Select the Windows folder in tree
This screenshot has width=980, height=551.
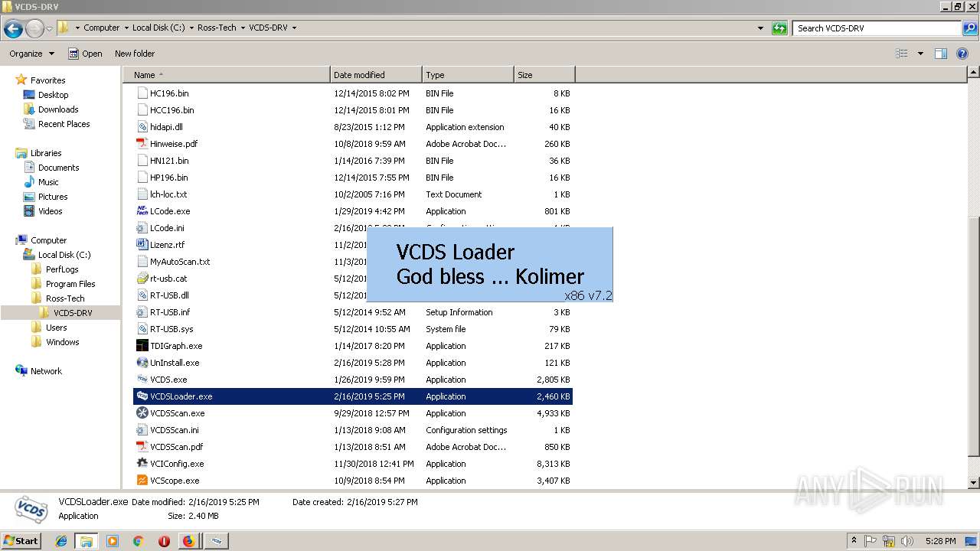click(62, 342)
